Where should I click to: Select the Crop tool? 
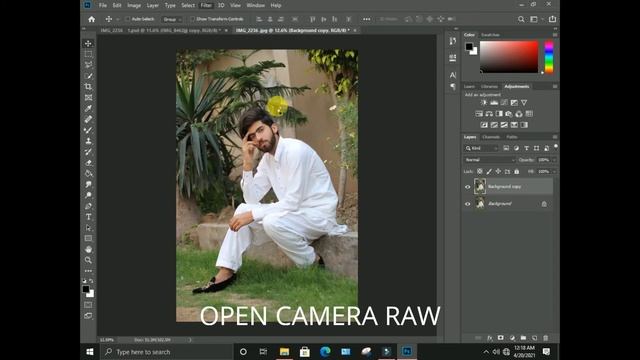click(x=88, y=87)
